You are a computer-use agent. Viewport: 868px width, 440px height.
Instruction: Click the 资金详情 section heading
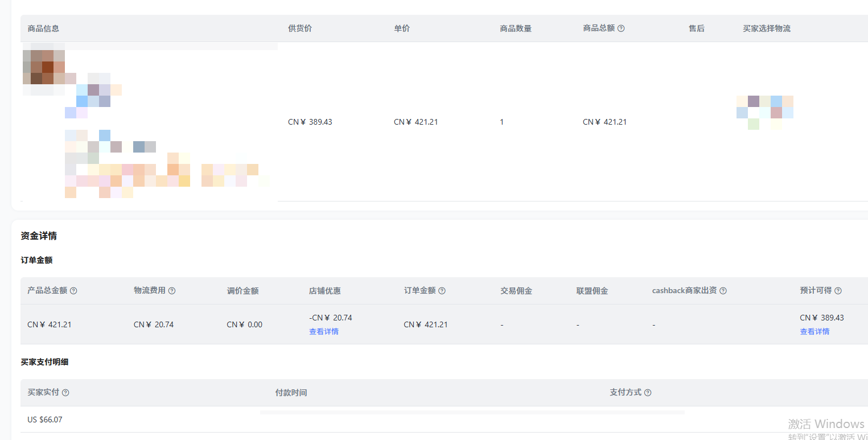pyautogui.click(x=39, y=236)
